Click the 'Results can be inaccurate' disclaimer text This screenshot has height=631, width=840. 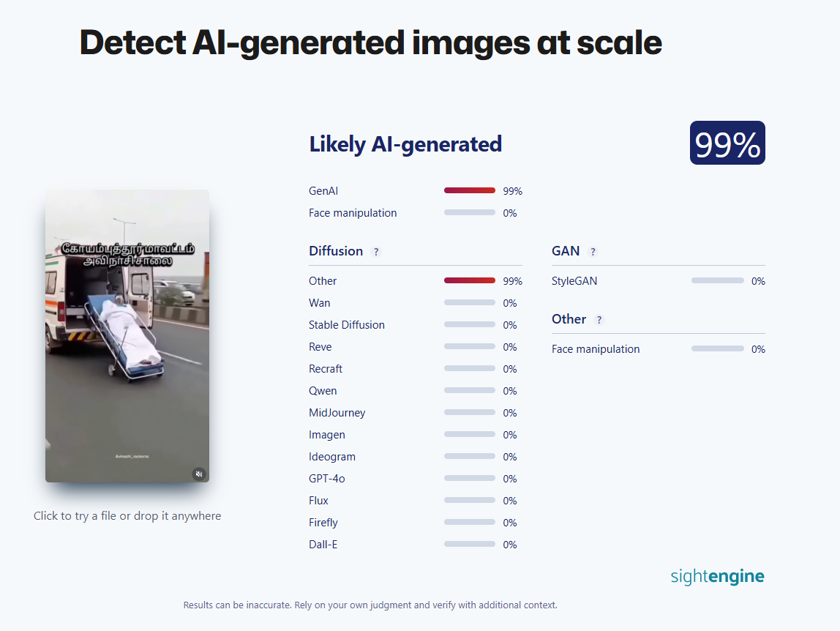(x=370, y=605)
